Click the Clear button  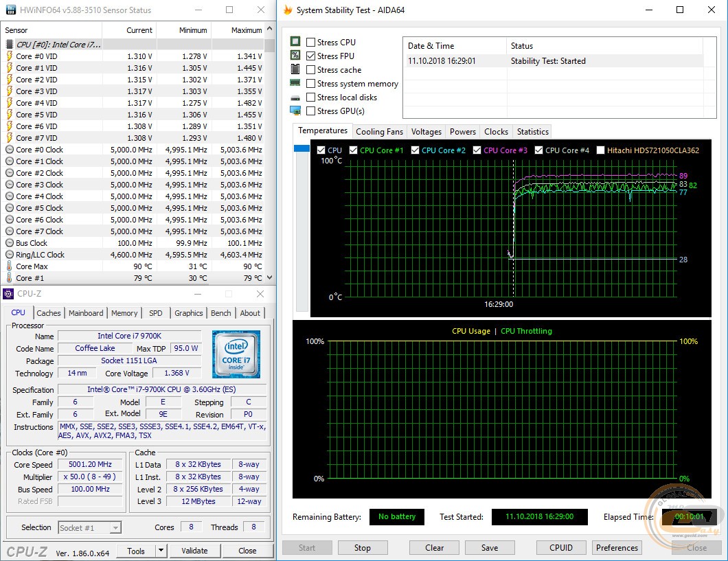click(434, 547)
